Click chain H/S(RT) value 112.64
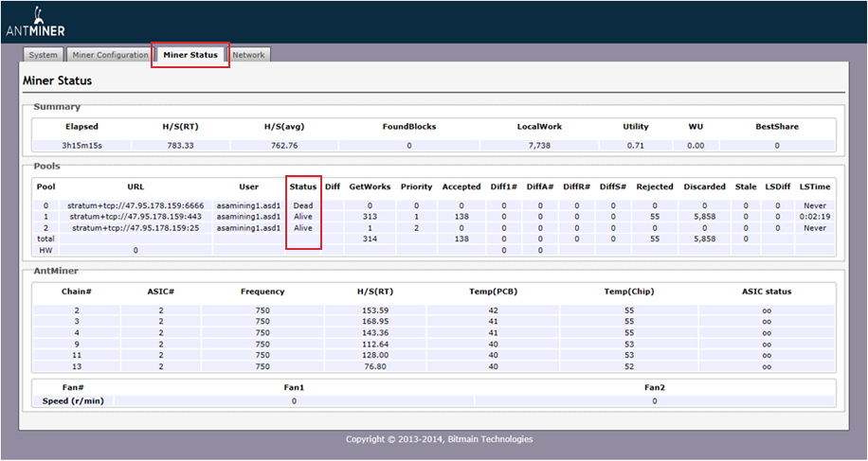Viewport: 868px width, 461px height. 375,344
